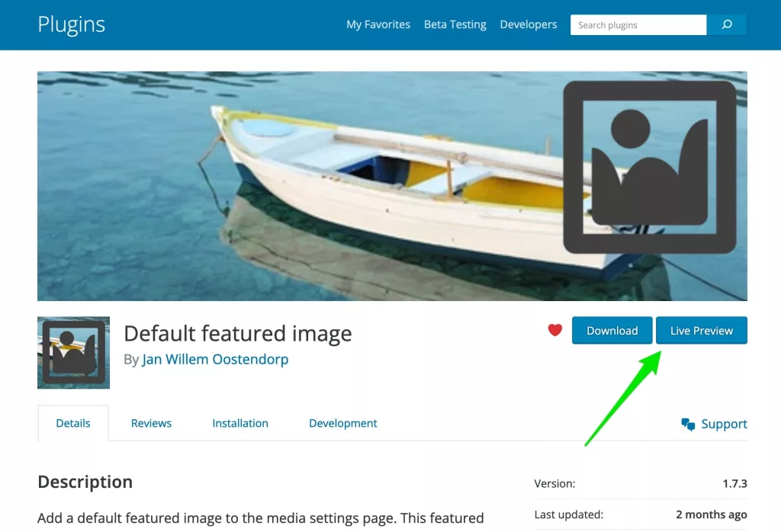Click the 'Last updated:' label
Screen dimensions: 781x532
[x=568, y=514]
